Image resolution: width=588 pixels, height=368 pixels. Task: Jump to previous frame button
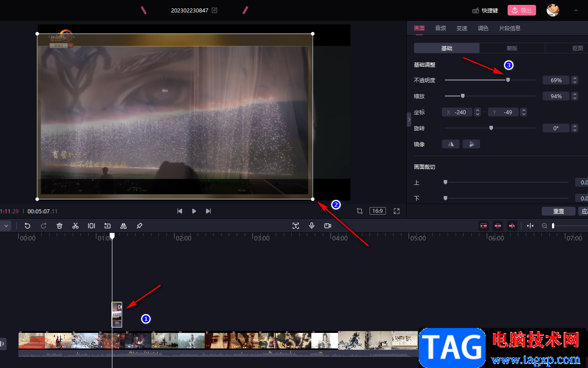pyautogui.click(x=180, y=211)
